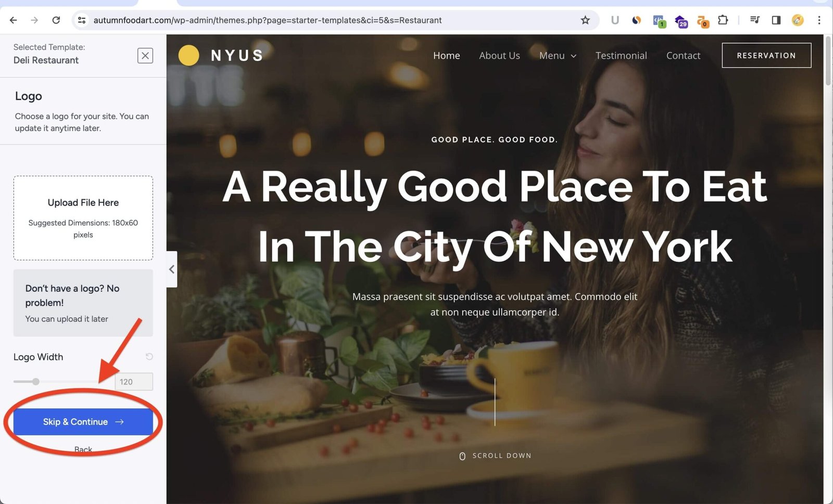
Task: Reload the page
Action: pyautogui.click(x=56, y=20)
